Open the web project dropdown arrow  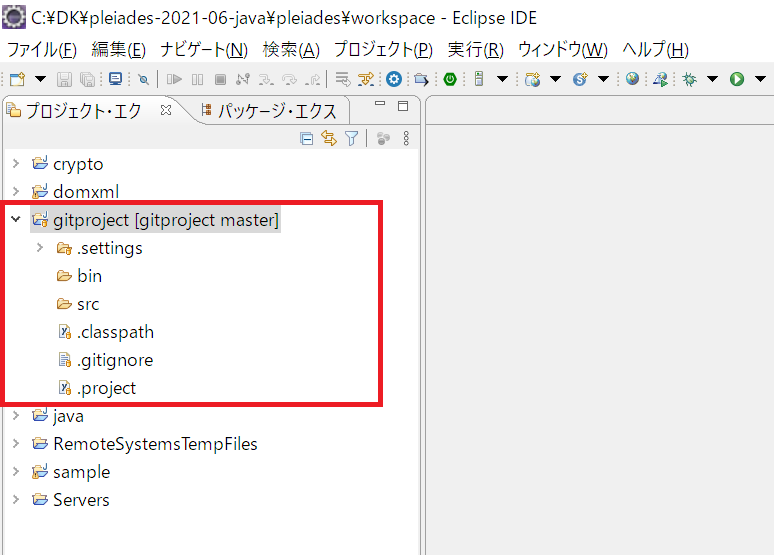click(555, 79)
